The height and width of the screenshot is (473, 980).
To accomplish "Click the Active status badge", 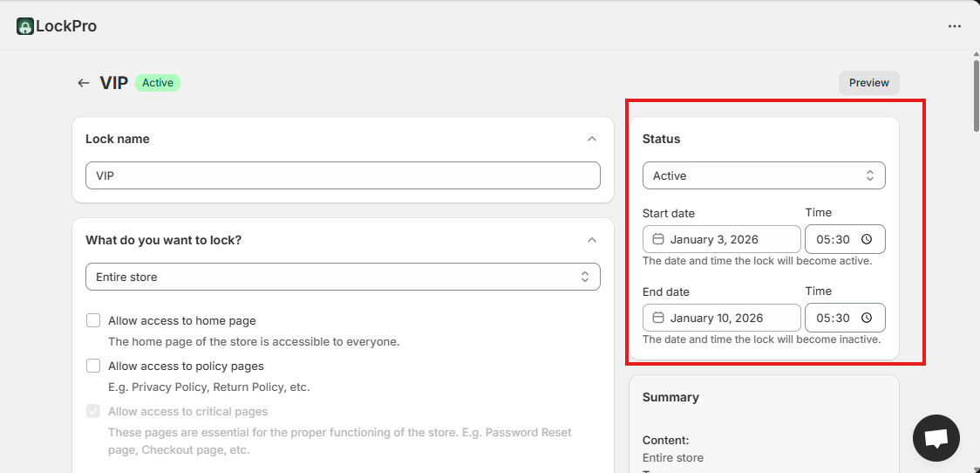I will 158,83.
